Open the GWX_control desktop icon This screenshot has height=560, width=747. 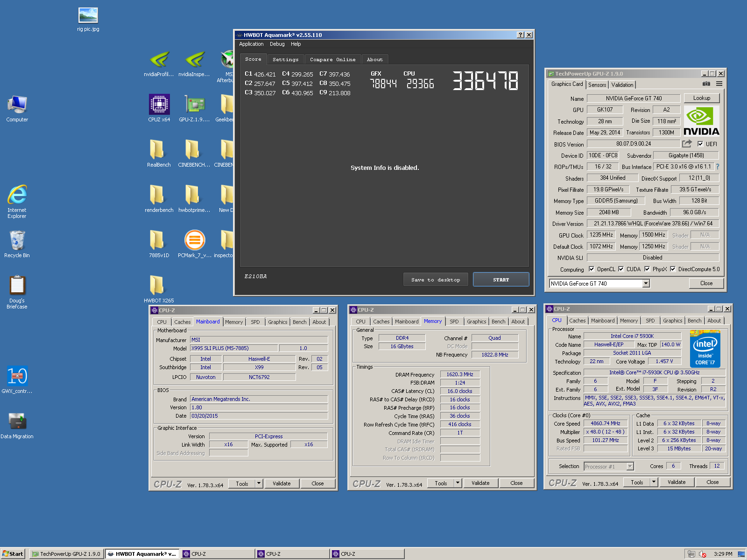tap(17, 380)
